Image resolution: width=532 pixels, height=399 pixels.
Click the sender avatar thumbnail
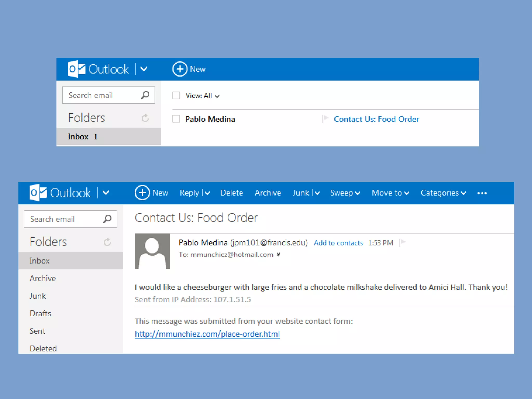click(152, 251)
